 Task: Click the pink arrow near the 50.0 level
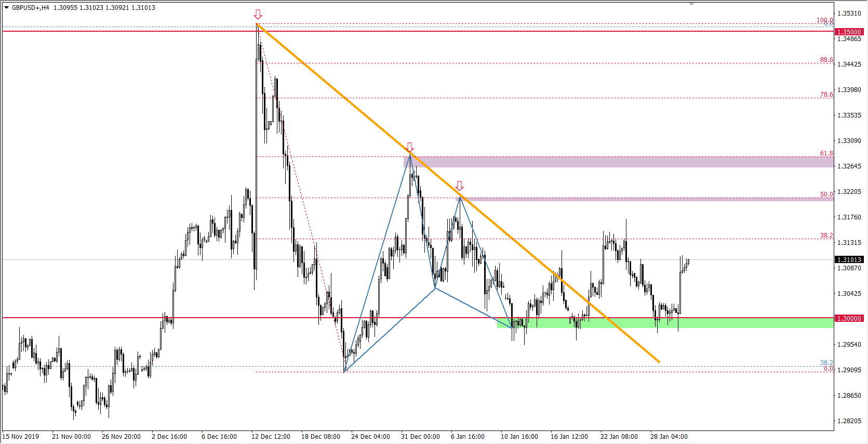tap(459, 186)
